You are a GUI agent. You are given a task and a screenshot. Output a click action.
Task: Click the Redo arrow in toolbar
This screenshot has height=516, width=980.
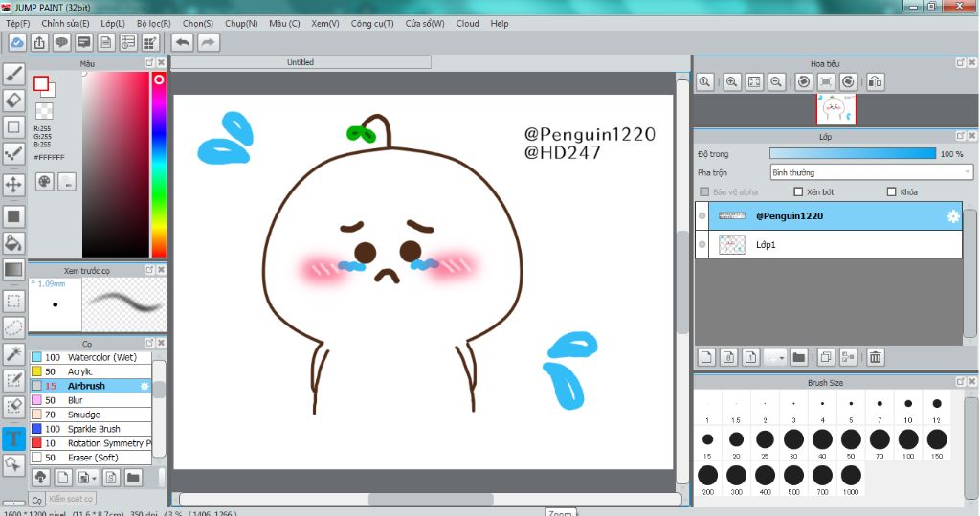208,42
